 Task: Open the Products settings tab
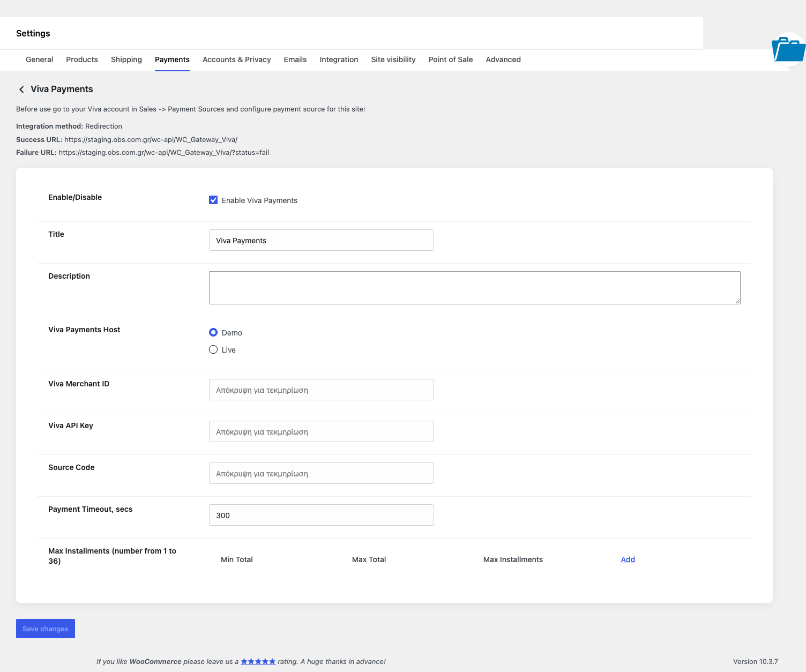[82, 59]
